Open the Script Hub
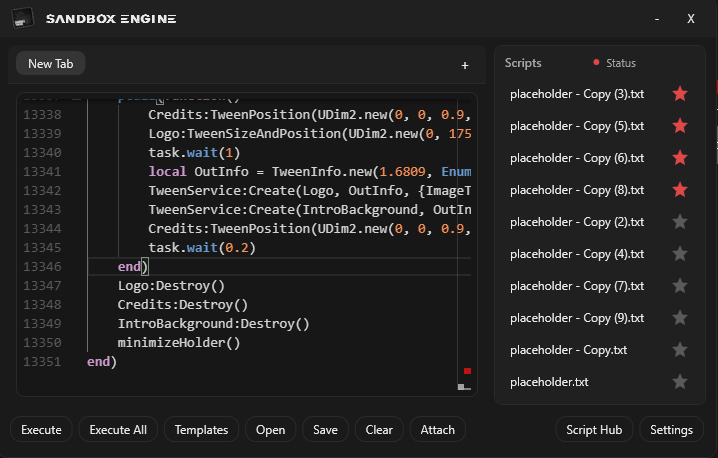This screenshot has width=718, height=458. tap(594, 430)
